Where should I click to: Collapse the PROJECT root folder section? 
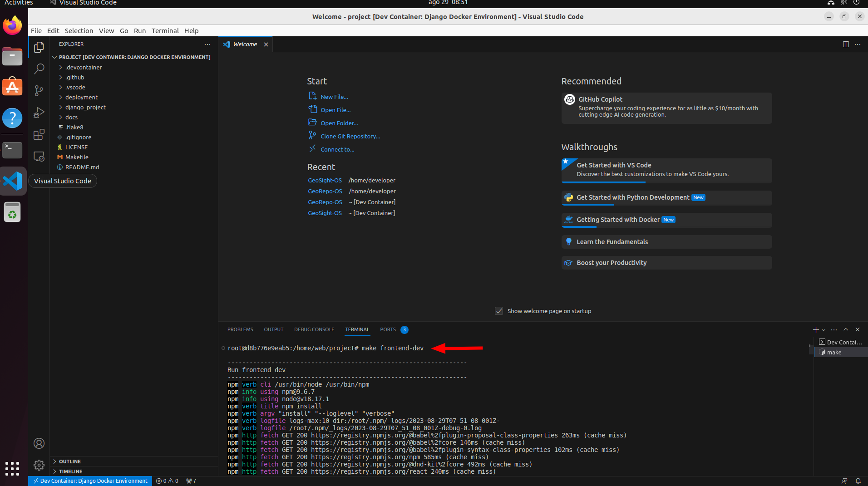click(134, 57)
